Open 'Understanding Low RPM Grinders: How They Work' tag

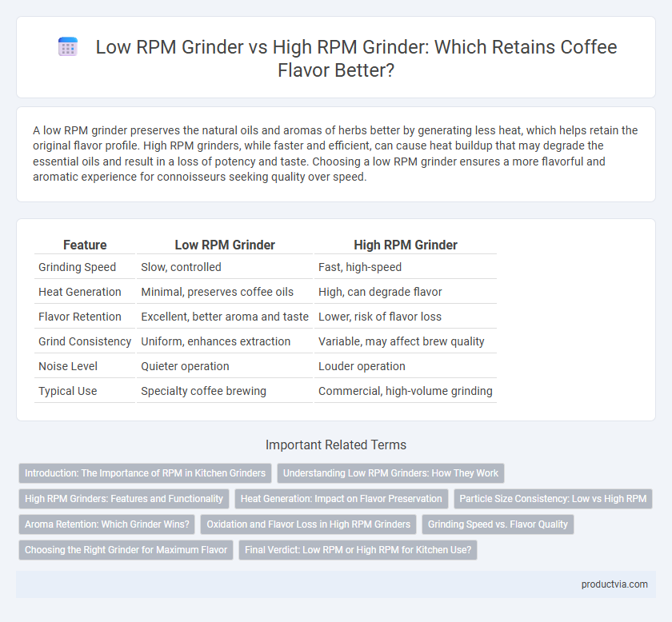pyautogui.click(x=391, y=473)
